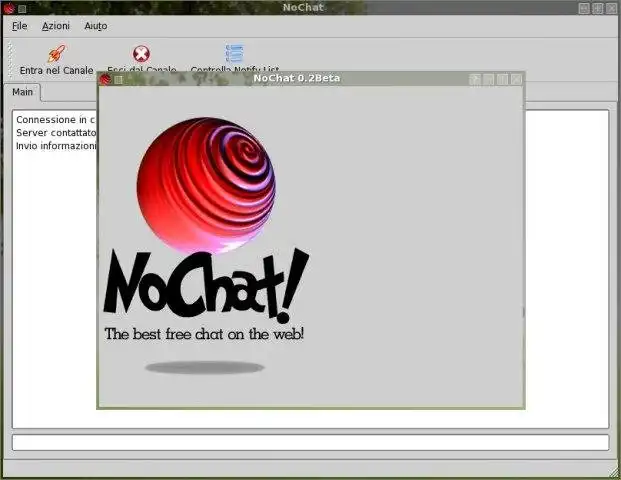Click the window menu button beside main NoChat title icon

22,8
